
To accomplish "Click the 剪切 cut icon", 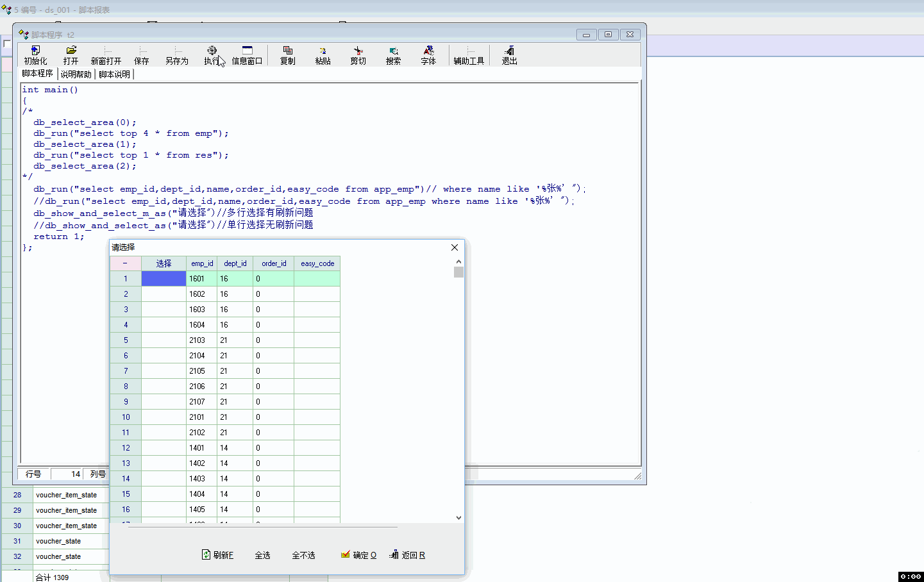I will click(x=358, y=55).
